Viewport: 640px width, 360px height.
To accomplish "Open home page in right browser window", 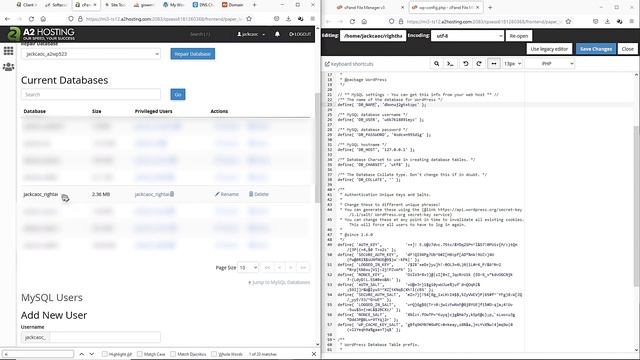I will point(364,22).
